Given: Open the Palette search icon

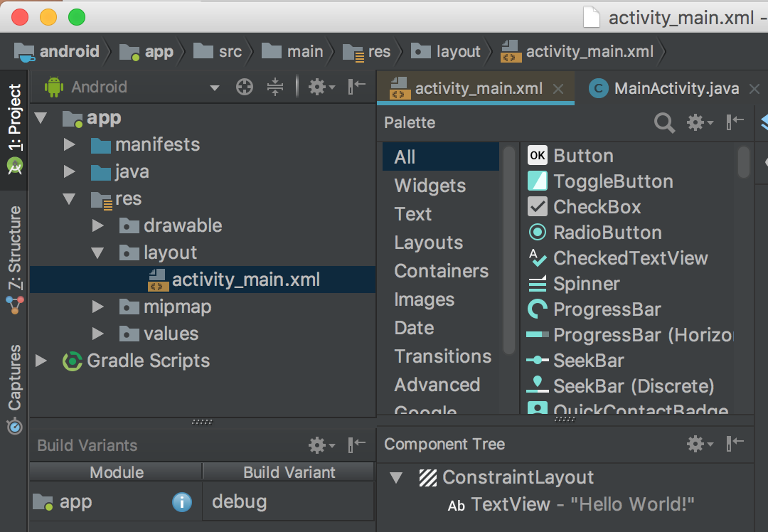Looking at the screenshot, I should click(664, 122).
